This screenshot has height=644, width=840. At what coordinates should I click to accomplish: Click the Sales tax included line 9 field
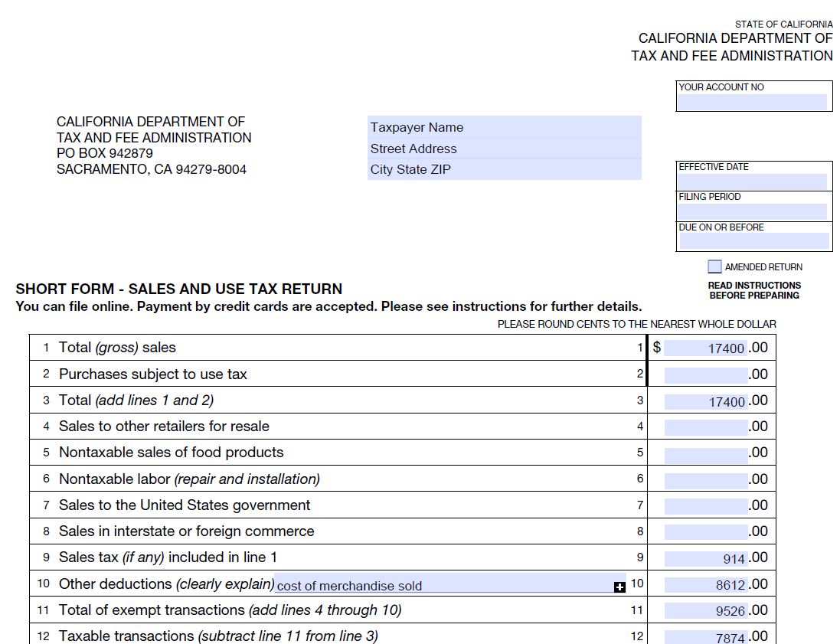coord(705,558)
